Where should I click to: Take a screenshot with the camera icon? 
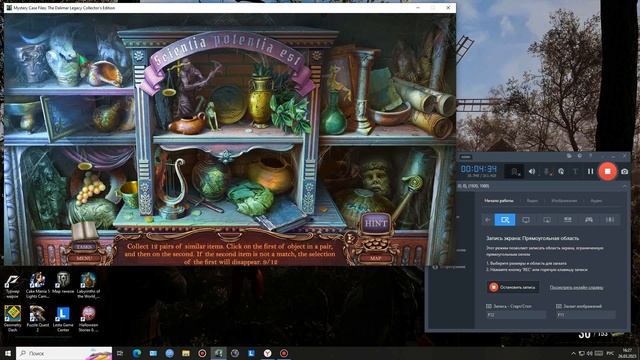624,172
